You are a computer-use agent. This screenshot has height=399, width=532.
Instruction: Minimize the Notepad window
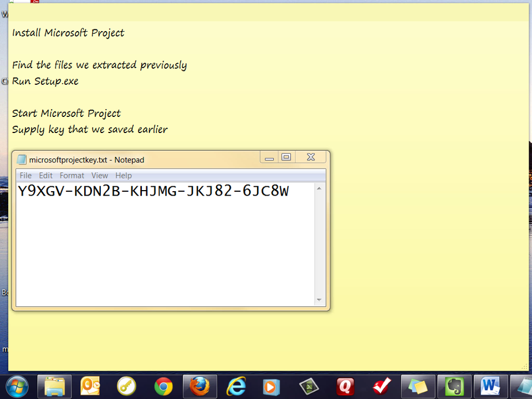pyautogui.click(x=269, y=157)
